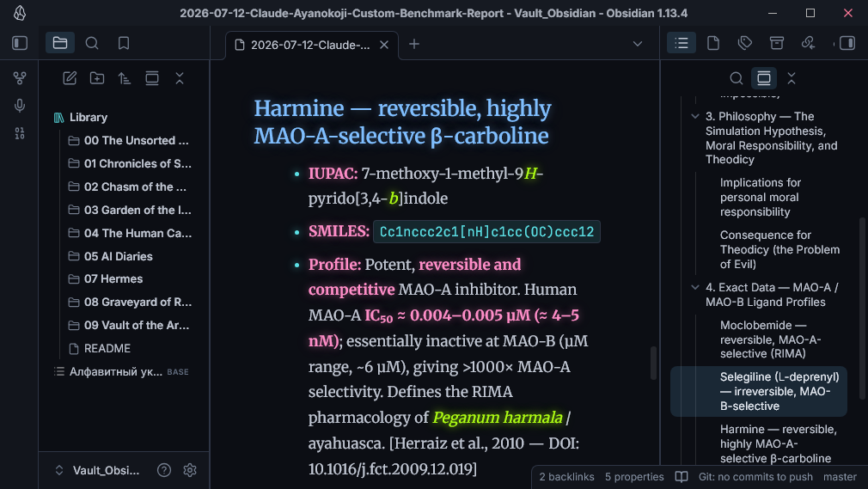Toggle auto-reveal current file in explorer
Image resolution: width=868 pixels, height=489 pixels.
[151, 78]
